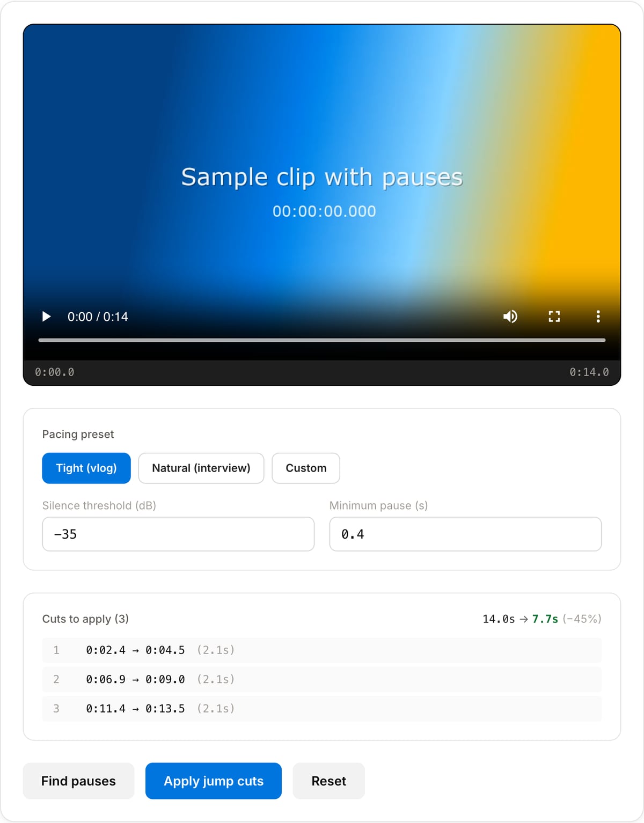This screenshot has height=823, width=644.
Task: Click Apply jump cuts button
Action: [x=214, y=781]
